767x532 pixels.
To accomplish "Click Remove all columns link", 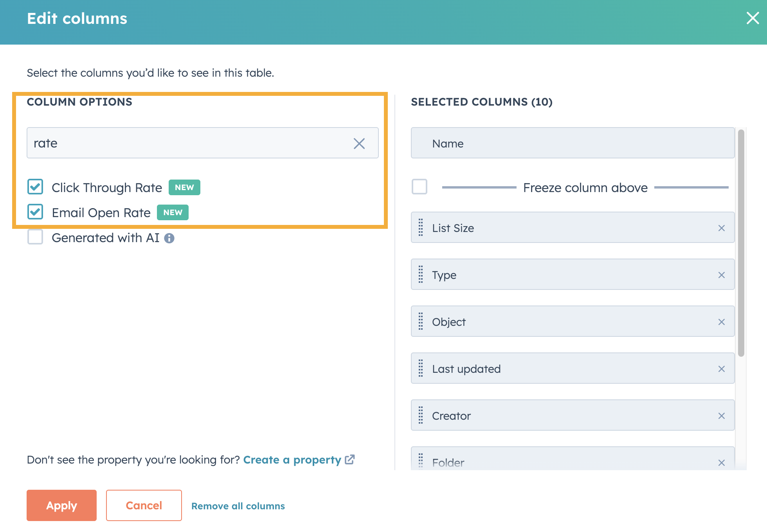I will click(238, 506).
